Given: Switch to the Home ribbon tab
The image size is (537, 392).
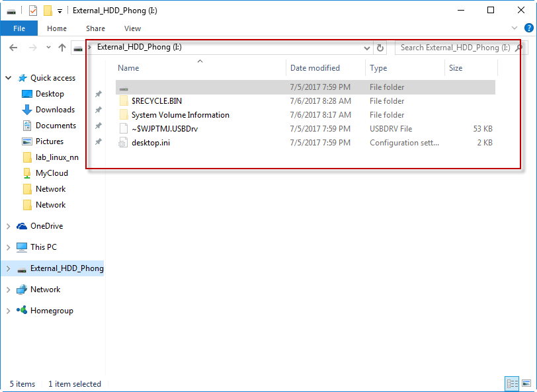Looking at the screenshot, I should click(x=57, y=28).
